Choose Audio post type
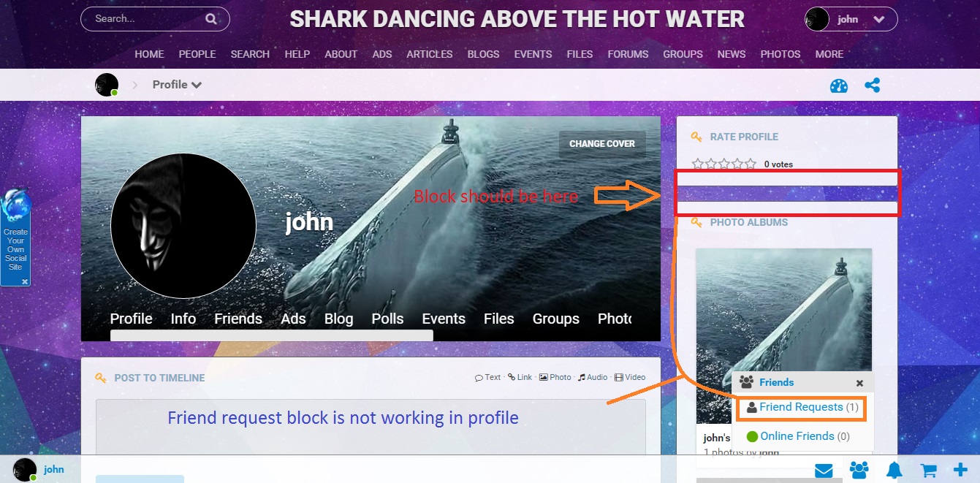 (592, 377)
